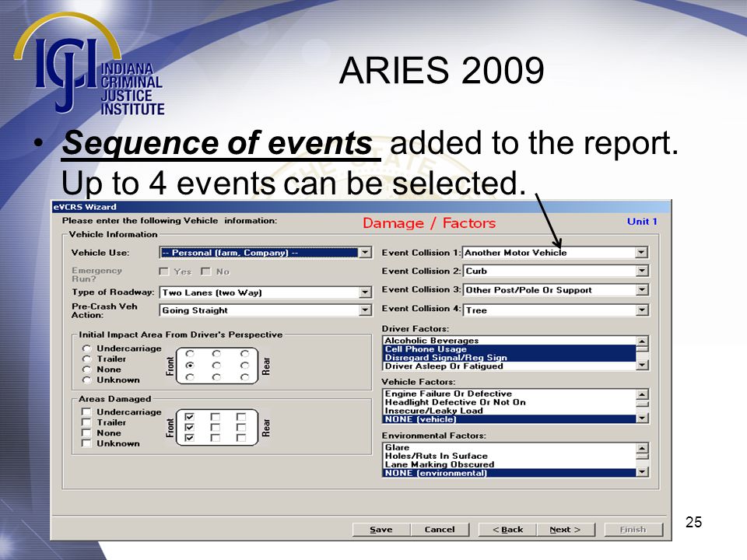Select front-middle initial impact radio button
This screenshot has width=747, height=560.
click(x=190, y=366)
